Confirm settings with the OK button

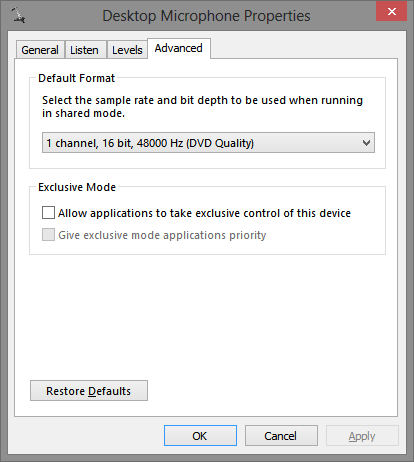pos(200,435)
